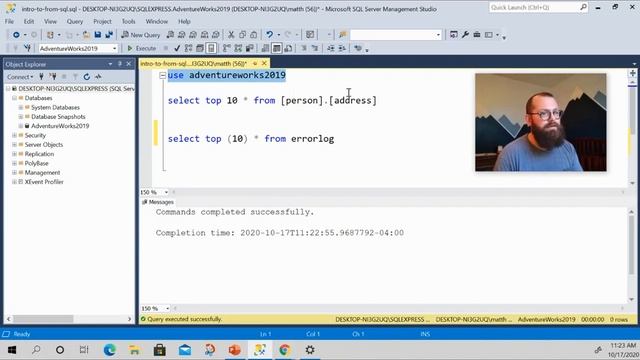The height and width of the screenshot is (360, 640).
Task: Parse query with the checkmark icon
Action: (177, 48)
